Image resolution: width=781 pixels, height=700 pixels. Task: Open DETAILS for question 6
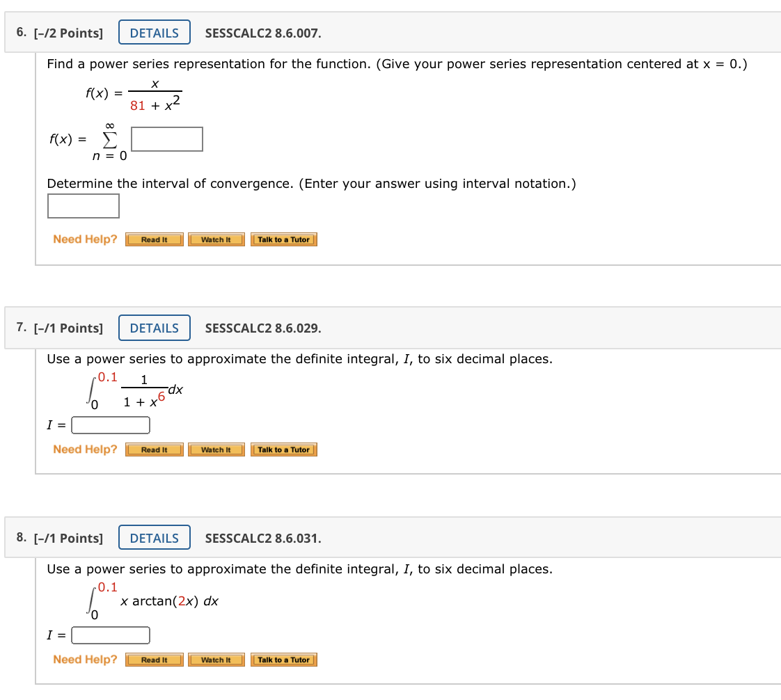[x=155, y=33]
